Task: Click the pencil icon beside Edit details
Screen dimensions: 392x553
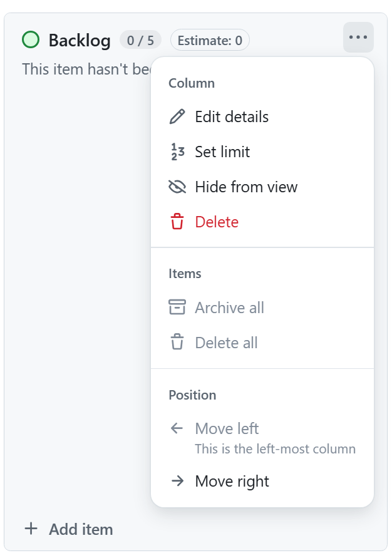Action: [177, 116]
